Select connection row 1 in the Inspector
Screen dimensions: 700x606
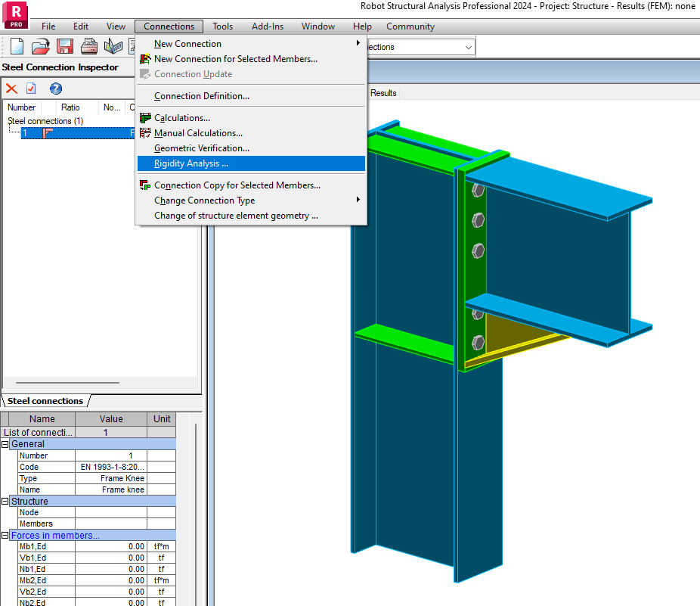(78, 132)
